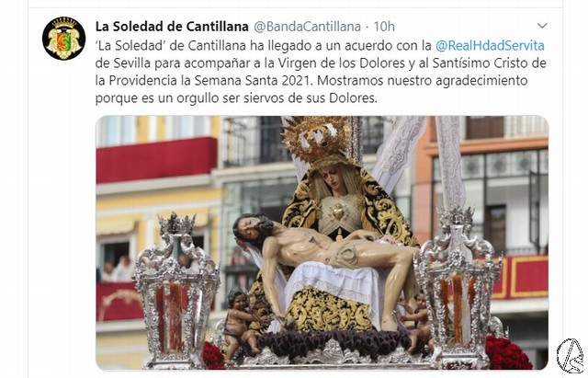Image resolution: width=588 pixels, height=378 pixels.
Task: Click the left silver lantern in photo
Action: (x=175, y=291)
